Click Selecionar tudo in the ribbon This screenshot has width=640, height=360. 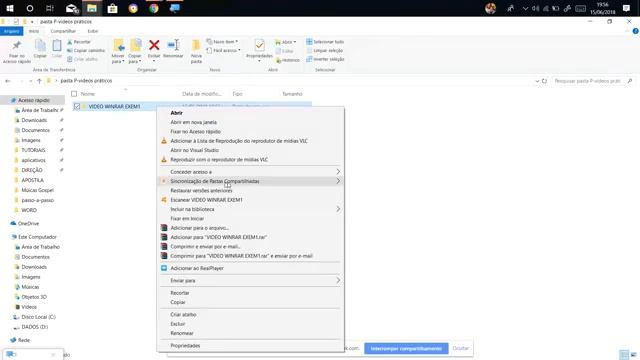pyautogui.click(x=325, y=42)
